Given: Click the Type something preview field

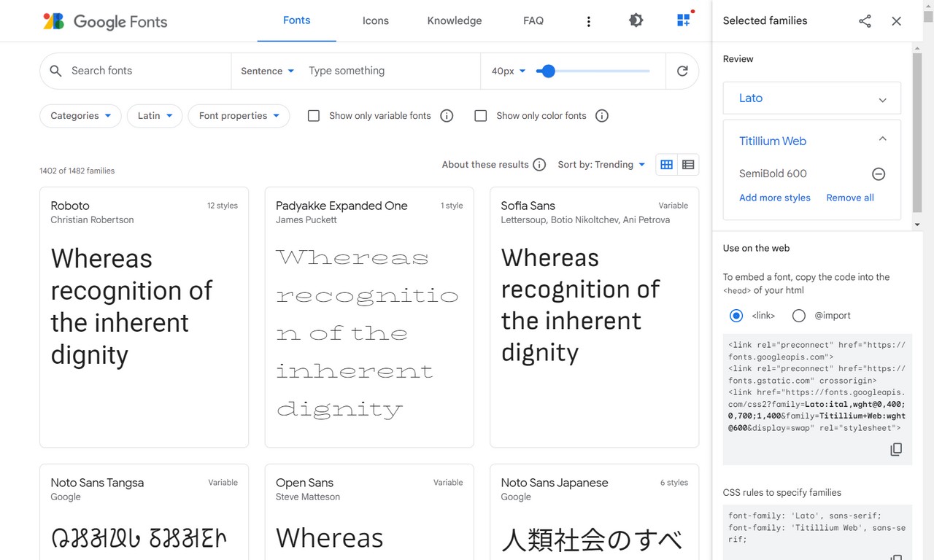Looking at the screenshot, I should coord(390,71).
